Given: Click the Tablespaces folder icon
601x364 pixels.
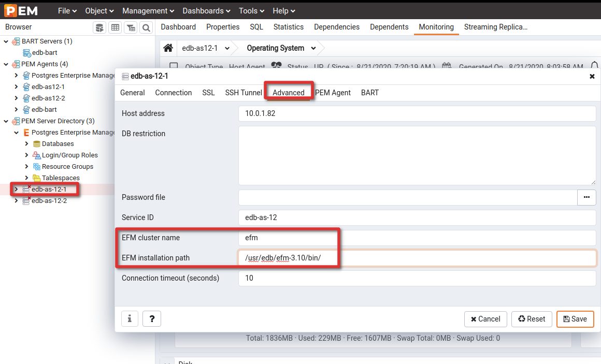Looking at the screenshot, I should click(x=36, y=178).
